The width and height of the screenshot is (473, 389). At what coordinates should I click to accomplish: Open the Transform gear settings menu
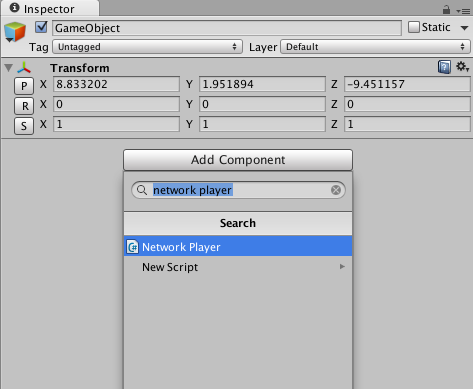pyautogui.click(x=462, y=66)
